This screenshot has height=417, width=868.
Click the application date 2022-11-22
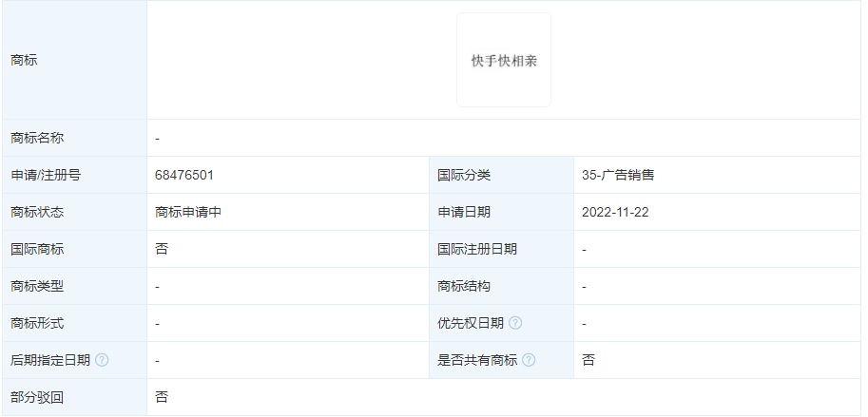pos(615,213)
